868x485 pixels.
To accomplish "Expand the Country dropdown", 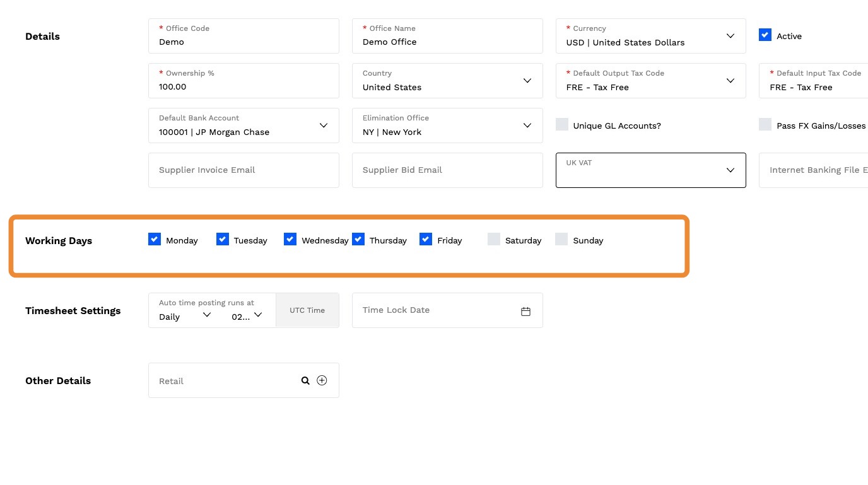I will [x=527, y=81].
